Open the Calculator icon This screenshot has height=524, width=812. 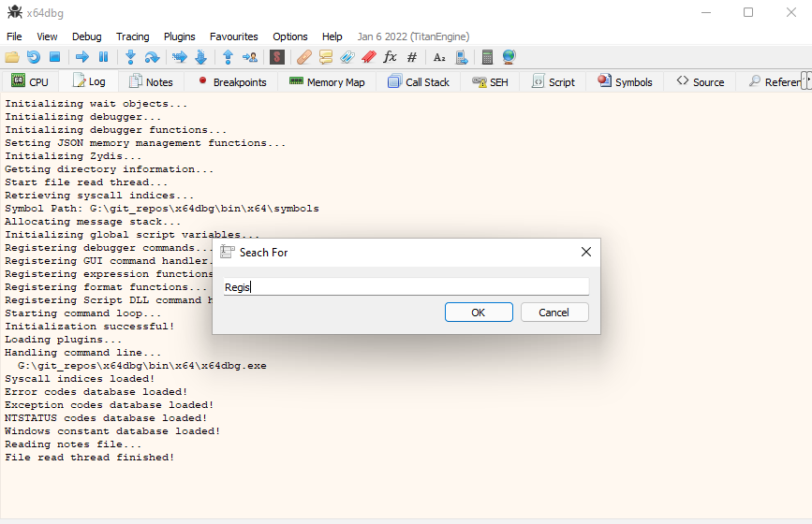click(x=487, y=57)
